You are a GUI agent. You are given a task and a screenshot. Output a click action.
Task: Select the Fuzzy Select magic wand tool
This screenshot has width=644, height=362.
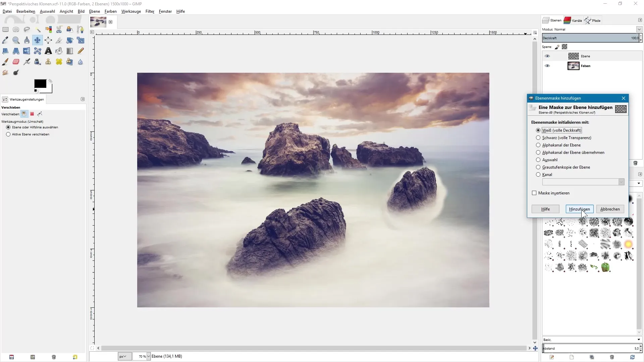tap(38, 29)
